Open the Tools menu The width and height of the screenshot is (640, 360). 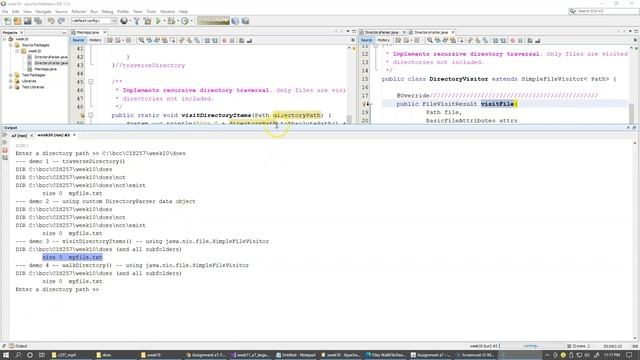[151, 11]
